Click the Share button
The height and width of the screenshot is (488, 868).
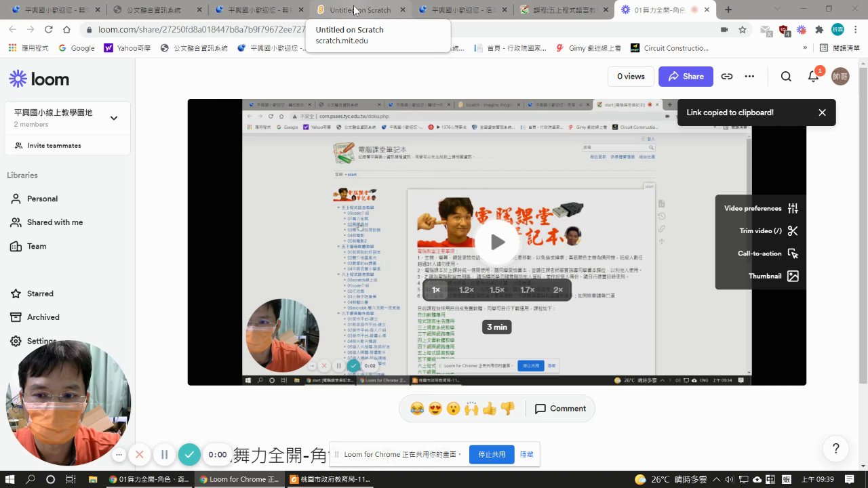click(686, 77)
